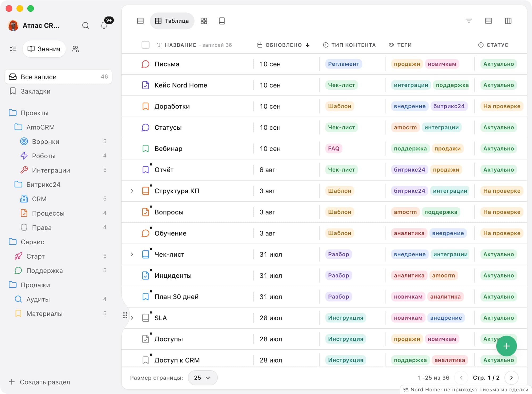Grab the drag handle beside SLA row
The width and height of the screenshot is (532, 394).
pyautogui.click(x=125, y=315)
